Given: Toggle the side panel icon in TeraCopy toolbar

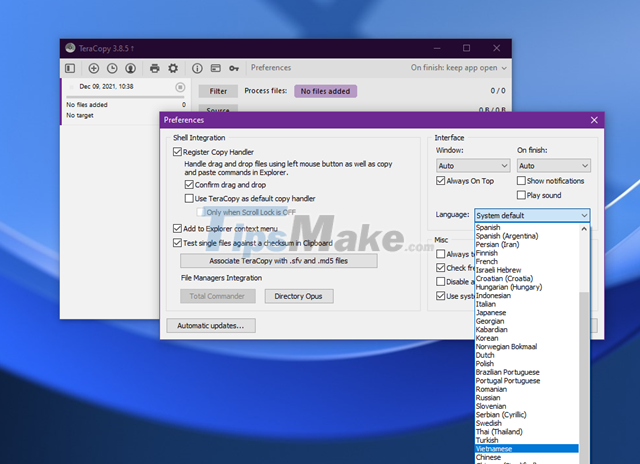Looking at the screenshot, I should click(70, 68).
